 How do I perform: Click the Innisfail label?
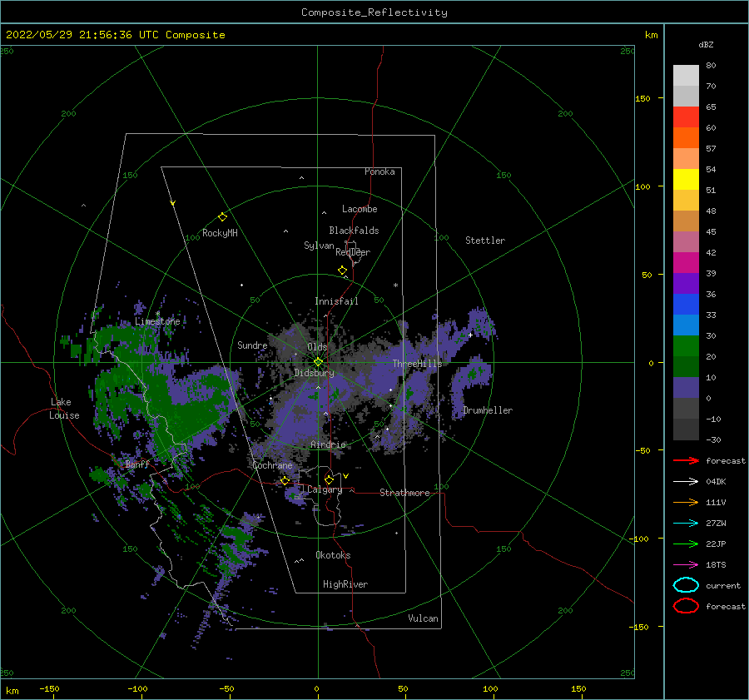point(336,301)
